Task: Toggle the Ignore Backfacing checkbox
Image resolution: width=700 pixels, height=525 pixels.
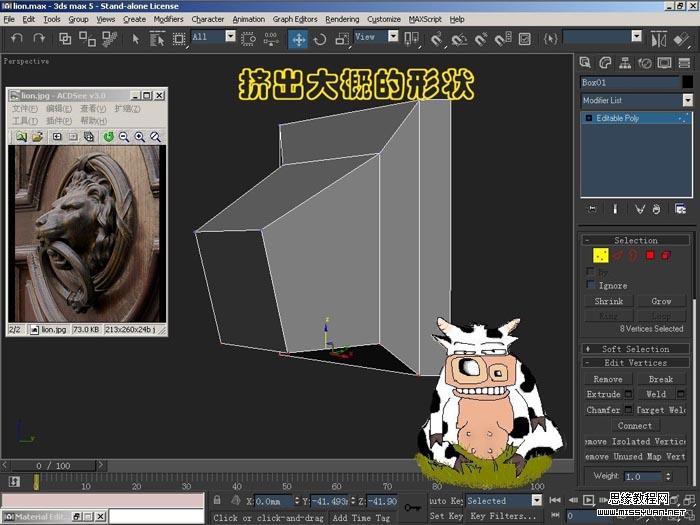Action: point(591,285)
